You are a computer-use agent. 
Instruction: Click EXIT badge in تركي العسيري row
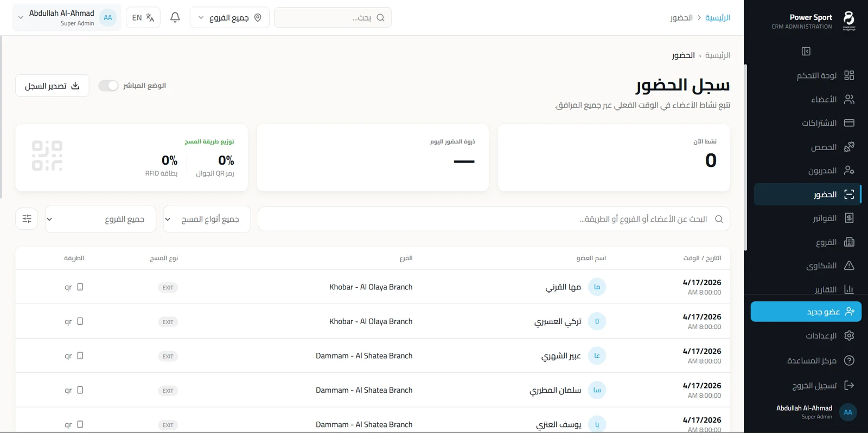[168, 322]
